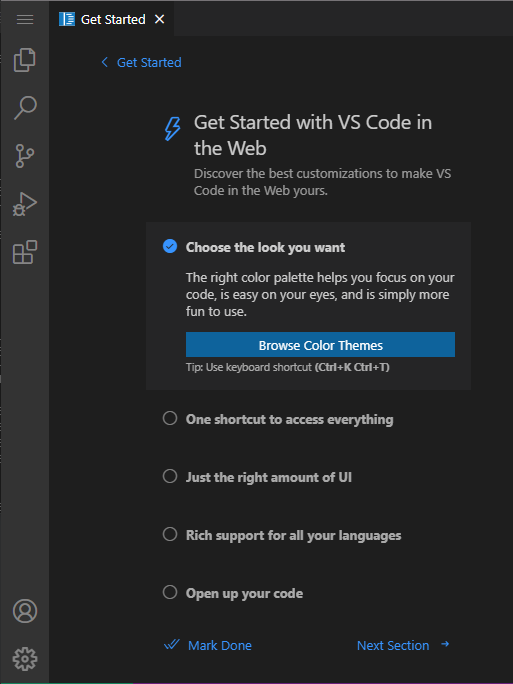The height and width of the screenshot is (684, 513).
Task: Open the Explorer view
Action: [25, 60]
